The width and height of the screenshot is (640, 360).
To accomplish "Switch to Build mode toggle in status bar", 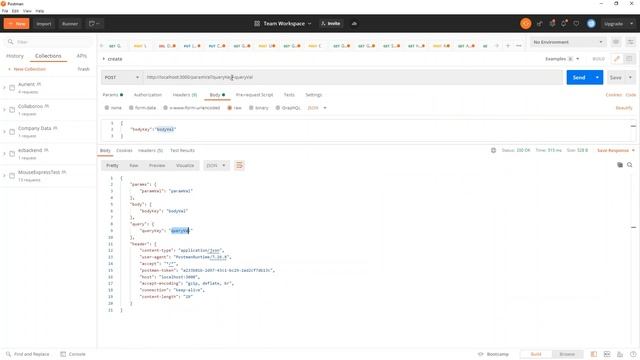I will click(x=536, y=354).
